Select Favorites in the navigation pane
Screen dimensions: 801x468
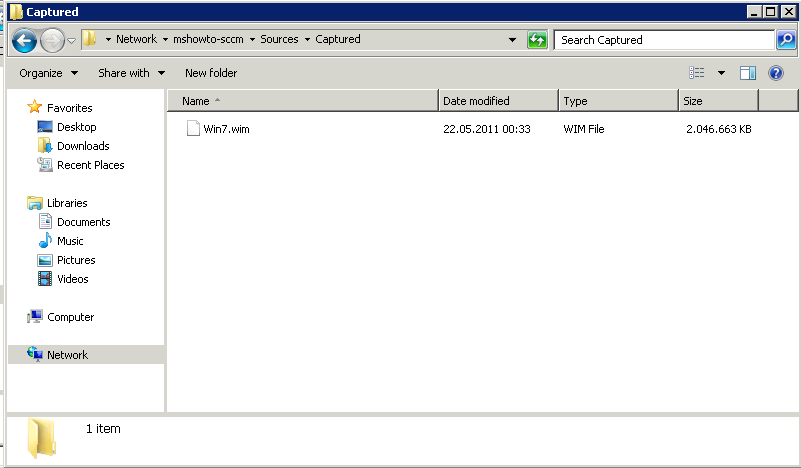pyautogui.click(x=69, y=108)
